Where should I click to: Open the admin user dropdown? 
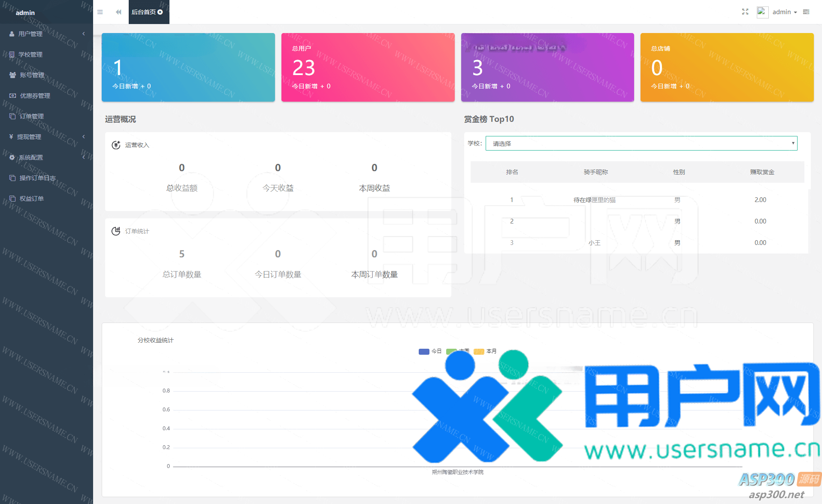click(784, 12)
